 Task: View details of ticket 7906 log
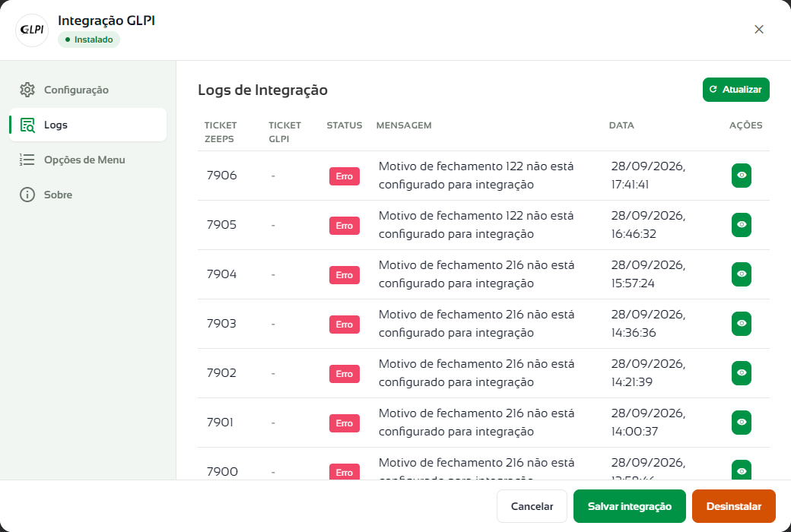tap(741, 176)
